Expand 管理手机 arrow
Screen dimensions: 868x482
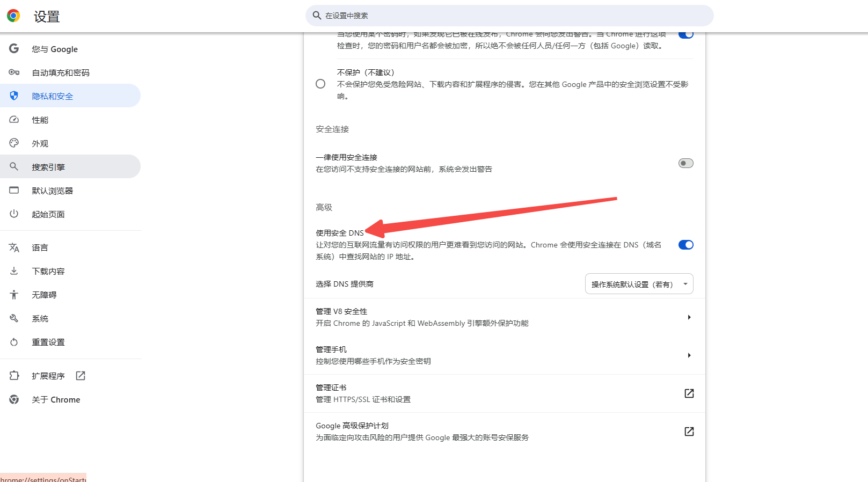click(689, 355)
